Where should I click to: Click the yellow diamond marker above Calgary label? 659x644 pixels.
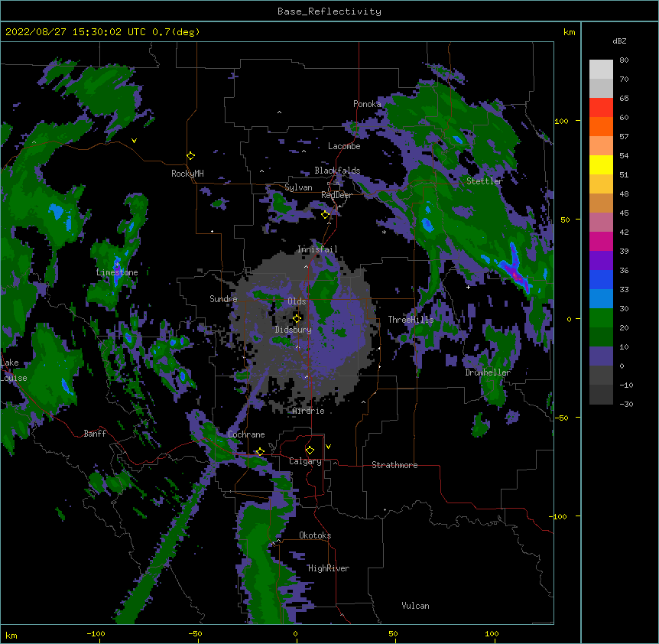310,450
